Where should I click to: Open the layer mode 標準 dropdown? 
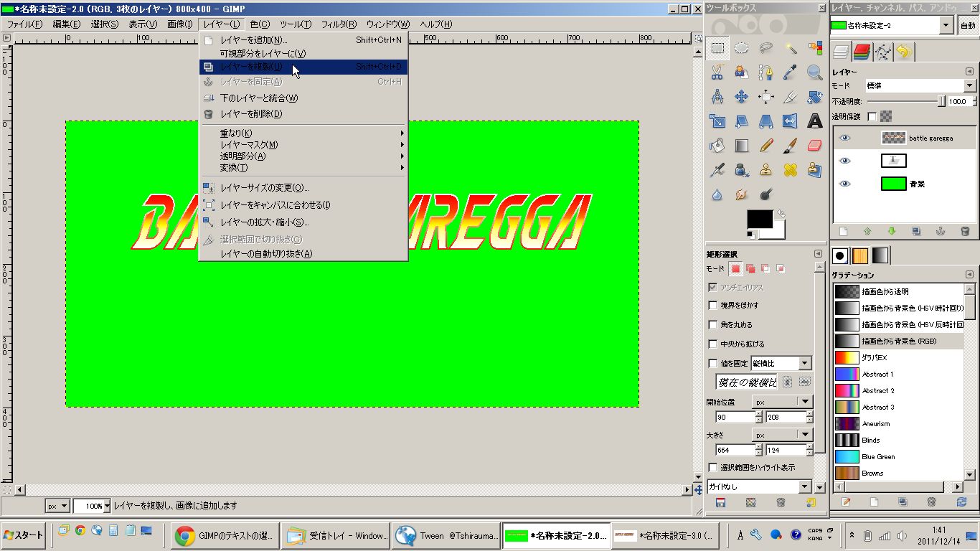coord(920,85)
